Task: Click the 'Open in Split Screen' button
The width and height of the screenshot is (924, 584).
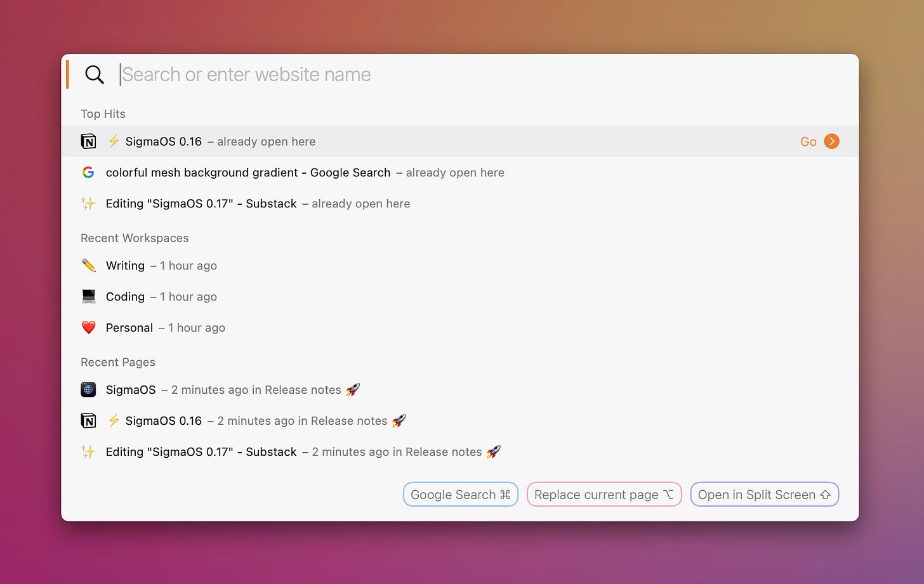Action: pos(765,495)
